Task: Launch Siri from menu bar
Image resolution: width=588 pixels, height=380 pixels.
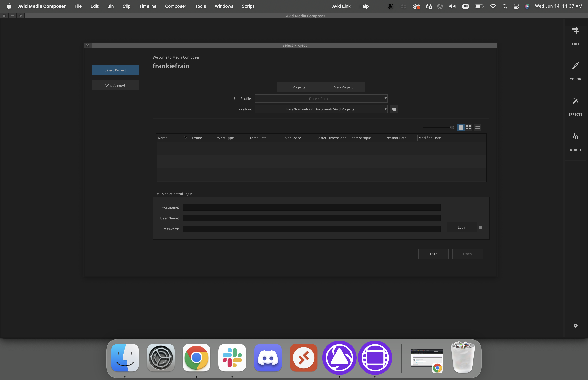Action: pyautogui.click(x=527, y=6)
